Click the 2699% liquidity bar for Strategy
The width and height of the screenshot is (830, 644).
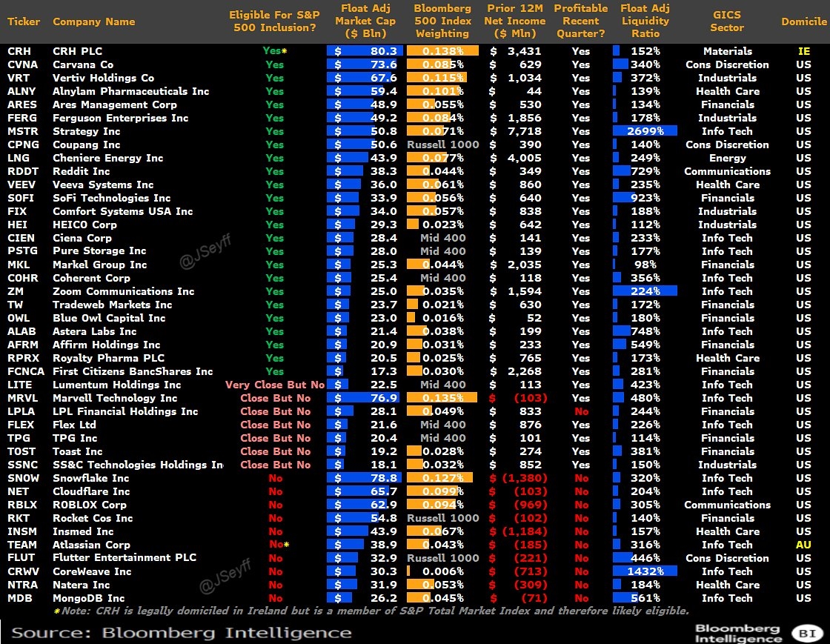pyautogui.click(x=644, y=131)
